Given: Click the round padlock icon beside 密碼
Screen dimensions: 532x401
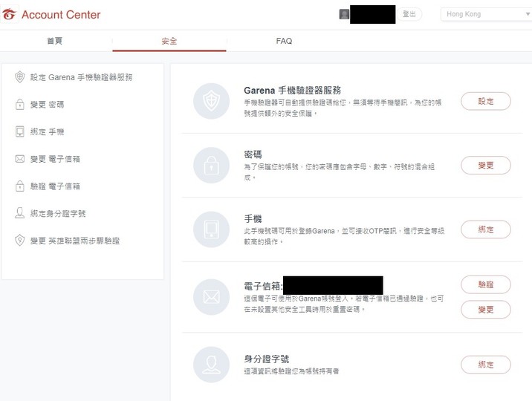Looking at the screenshot, I should [x=211, y=165].
